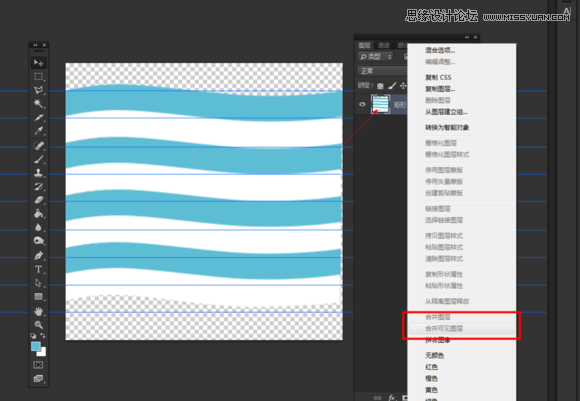Swap foreground and background colors
The image size is (580, 401).
point(43,336)
